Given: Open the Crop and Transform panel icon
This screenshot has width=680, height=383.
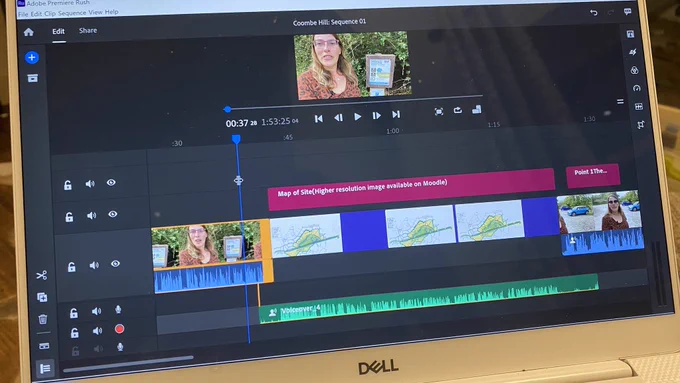Looking at the screenshot, I should coord(641,125).
